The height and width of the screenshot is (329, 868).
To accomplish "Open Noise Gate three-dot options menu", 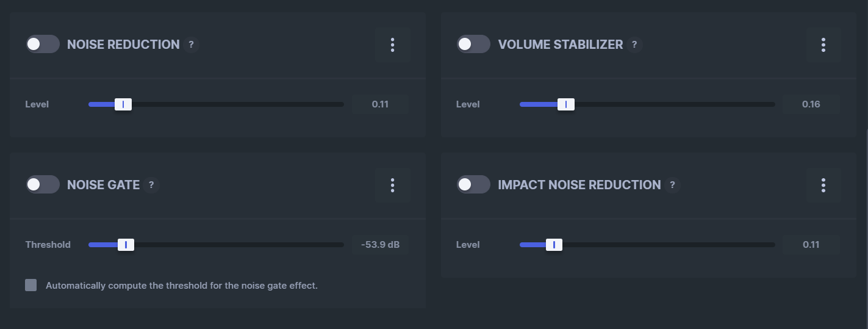I will (x=392, y=185).
